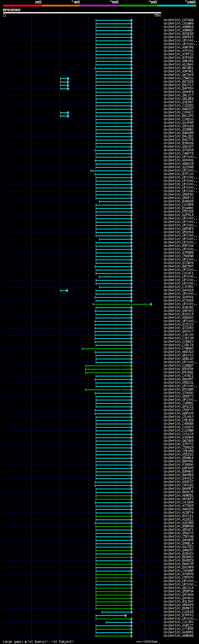
Task: Select label UniRef100_B5X6N1
Action: click(178, 373)
